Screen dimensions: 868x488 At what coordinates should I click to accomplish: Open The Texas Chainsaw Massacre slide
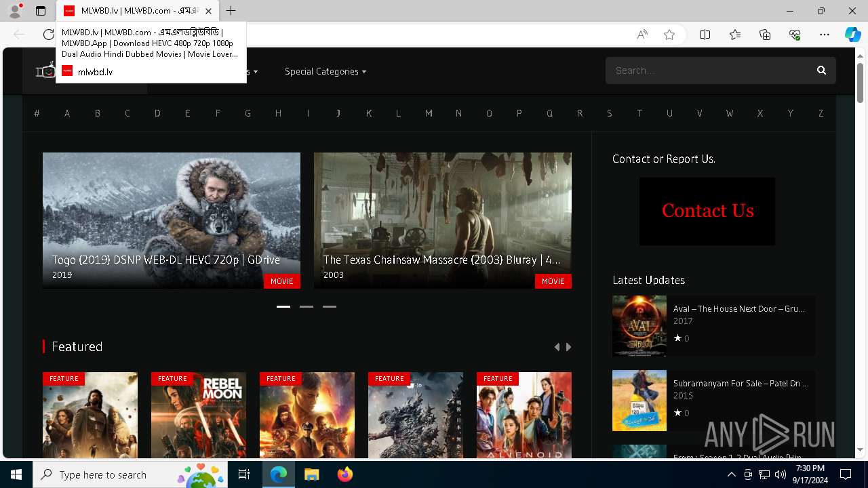pyautogui.click(x=443, y=220)
